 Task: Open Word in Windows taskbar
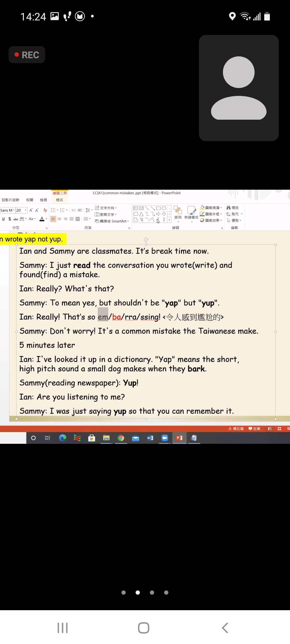(x=150, y=438)
